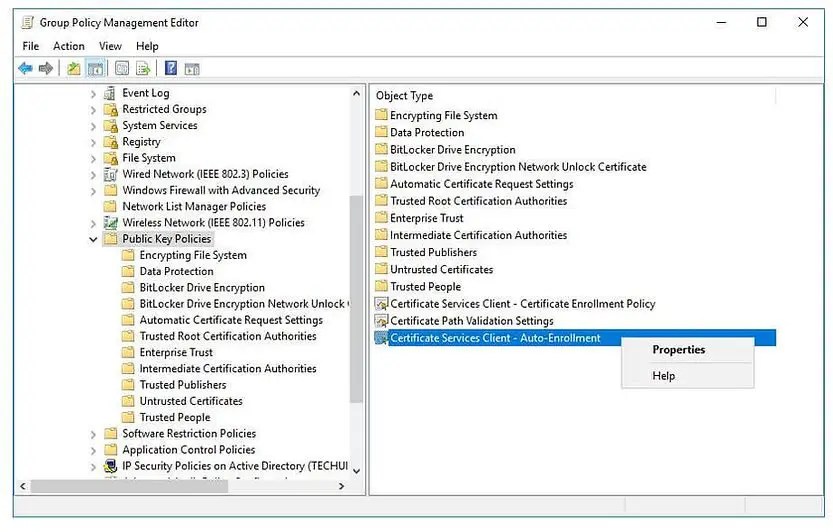Expand the Registry tree node
833x532 pixels.
[x=93, y=142]
